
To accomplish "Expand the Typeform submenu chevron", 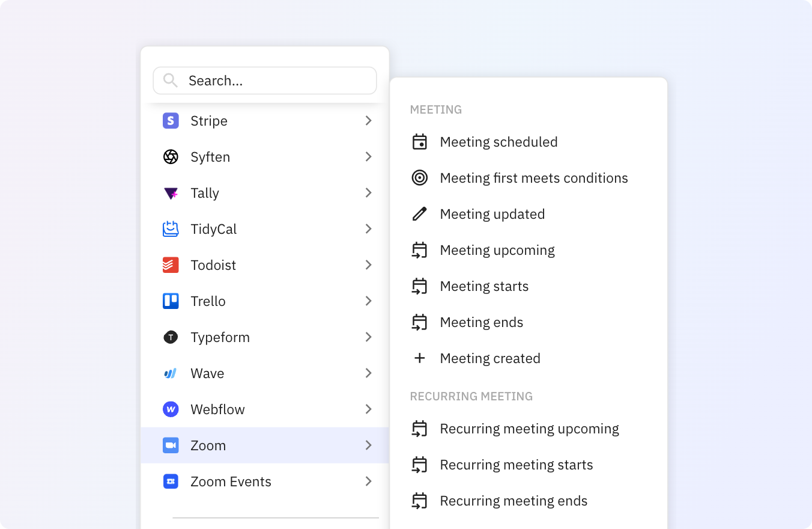I will tap(369, 337).
